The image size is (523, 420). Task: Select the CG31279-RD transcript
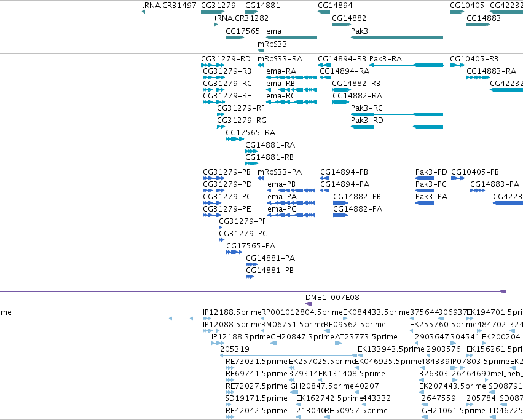pos(213,65)
